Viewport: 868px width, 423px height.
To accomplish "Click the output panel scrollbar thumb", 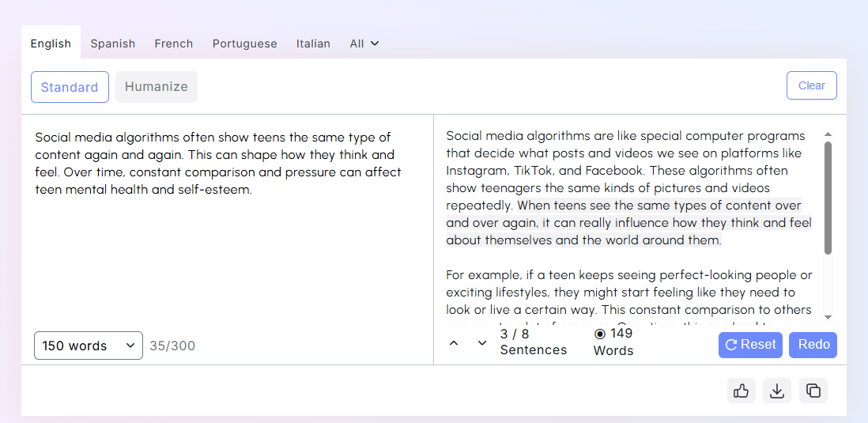I will click(x=828, y=198).
